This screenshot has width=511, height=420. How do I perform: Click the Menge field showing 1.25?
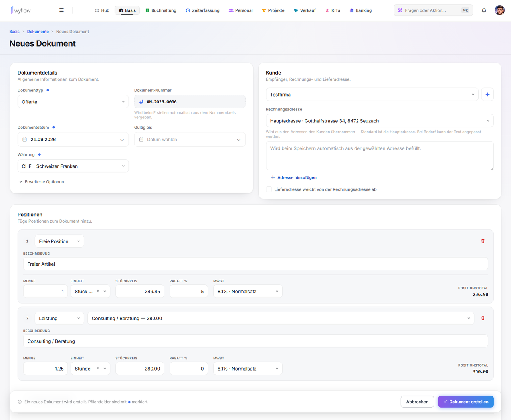(x=46, y=369)
